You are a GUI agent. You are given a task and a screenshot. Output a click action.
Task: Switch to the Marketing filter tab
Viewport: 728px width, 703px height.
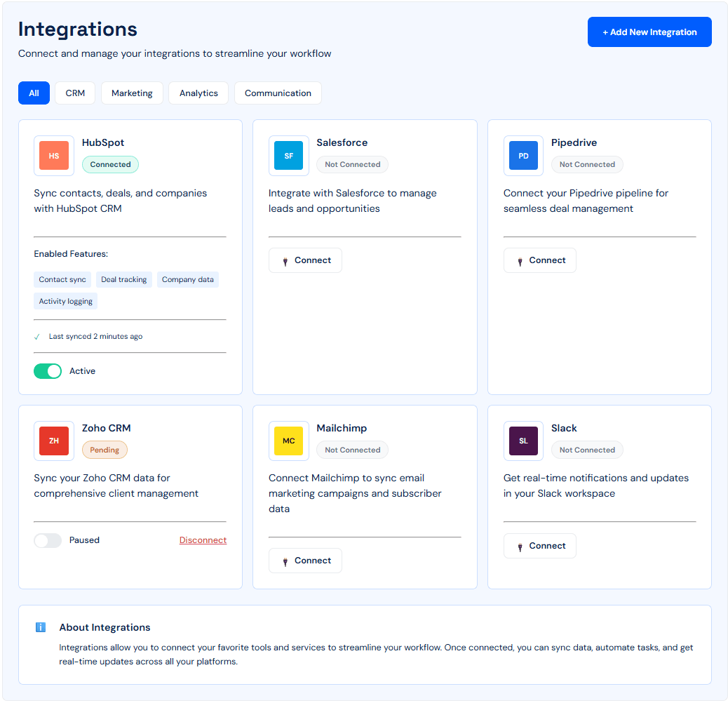click(132, 93)
